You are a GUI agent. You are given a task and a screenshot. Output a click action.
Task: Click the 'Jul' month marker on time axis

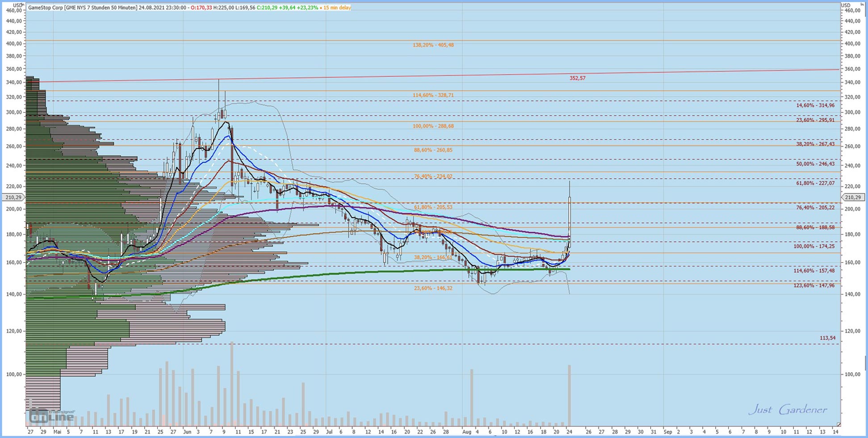coord(330,432)
